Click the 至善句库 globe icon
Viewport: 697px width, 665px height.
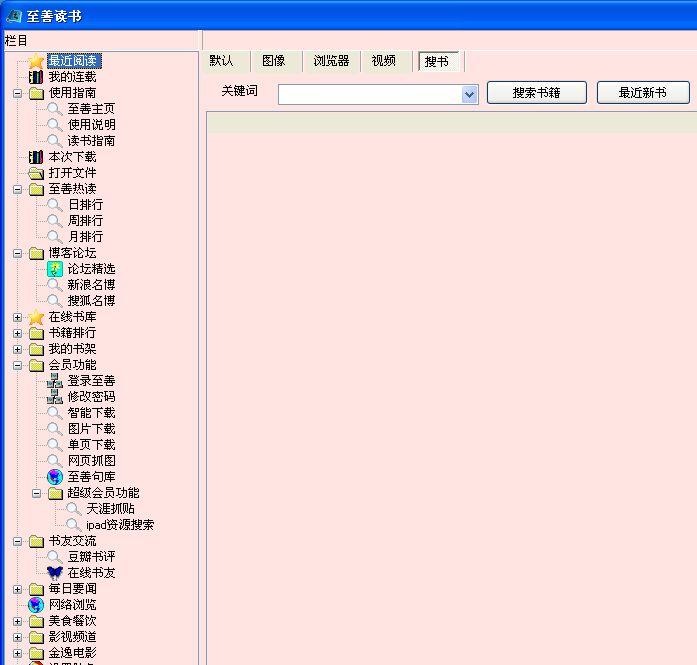(55, 477)
